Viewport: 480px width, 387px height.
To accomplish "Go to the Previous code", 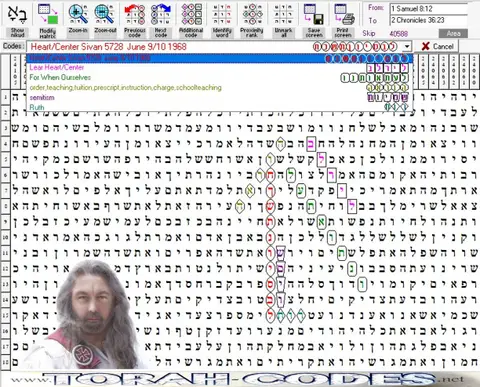I will point(135,20).
